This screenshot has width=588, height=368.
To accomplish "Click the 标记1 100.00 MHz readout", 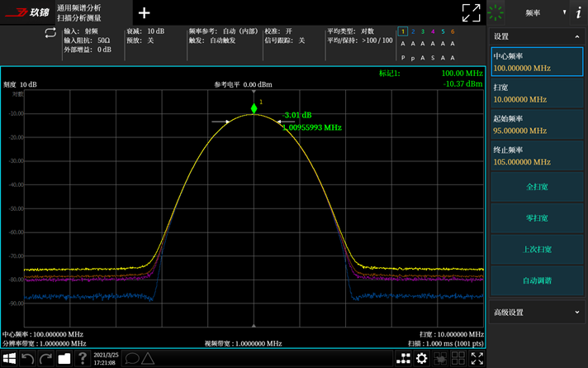I will (431, 74).
